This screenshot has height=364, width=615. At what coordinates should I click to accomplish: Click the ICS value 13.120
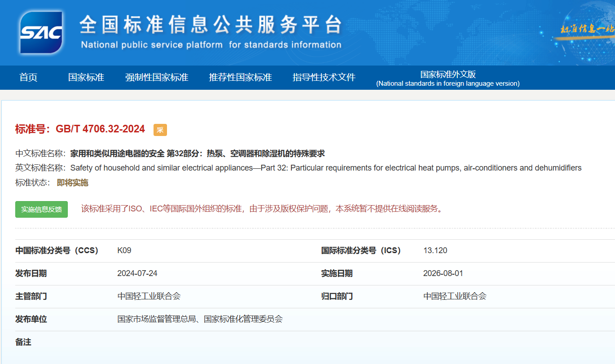435,250
